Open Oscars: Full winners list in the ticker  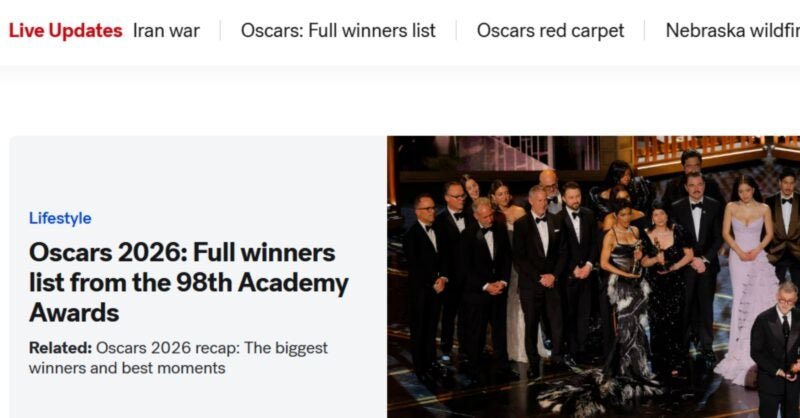tap(338, 31)
